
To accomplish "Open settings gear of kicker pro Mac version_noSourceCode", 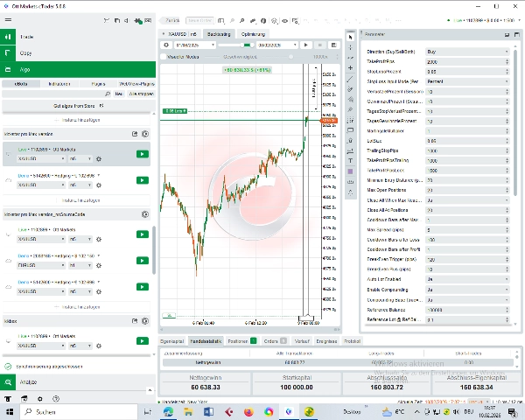I will (145, 214).
